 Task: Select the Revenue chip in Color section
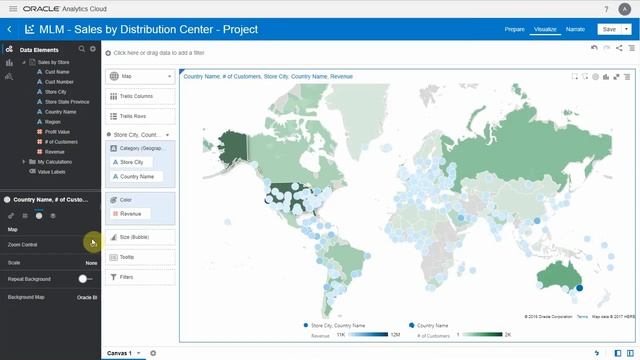[130, 214]
